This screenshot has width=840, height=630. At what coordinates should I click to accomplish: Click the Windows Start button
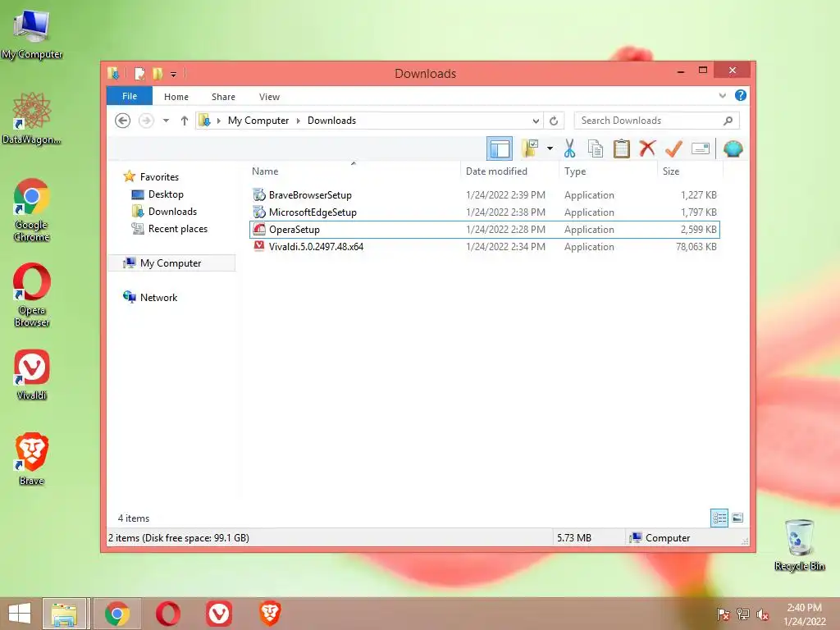tap(20, 614)
